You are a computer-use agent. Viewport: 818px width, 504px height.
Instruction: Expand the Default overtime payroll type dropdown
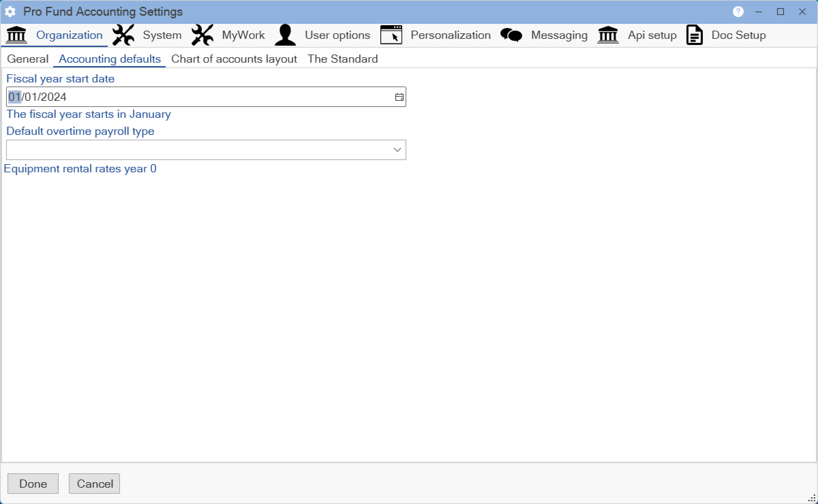point(397,150)
